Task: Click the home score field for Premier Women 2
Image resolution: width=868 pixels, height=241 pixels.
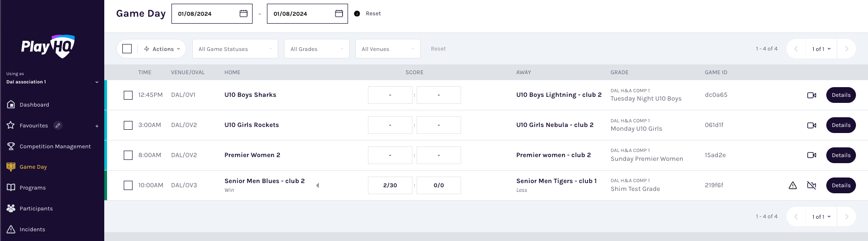Action: pos(390,155)
